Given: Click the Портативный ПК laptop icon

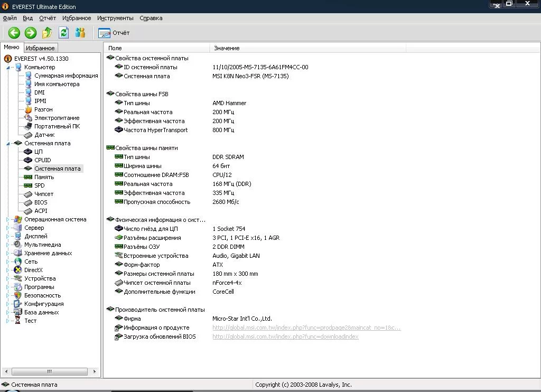Looking at the screenshot, I should point(29,126).
